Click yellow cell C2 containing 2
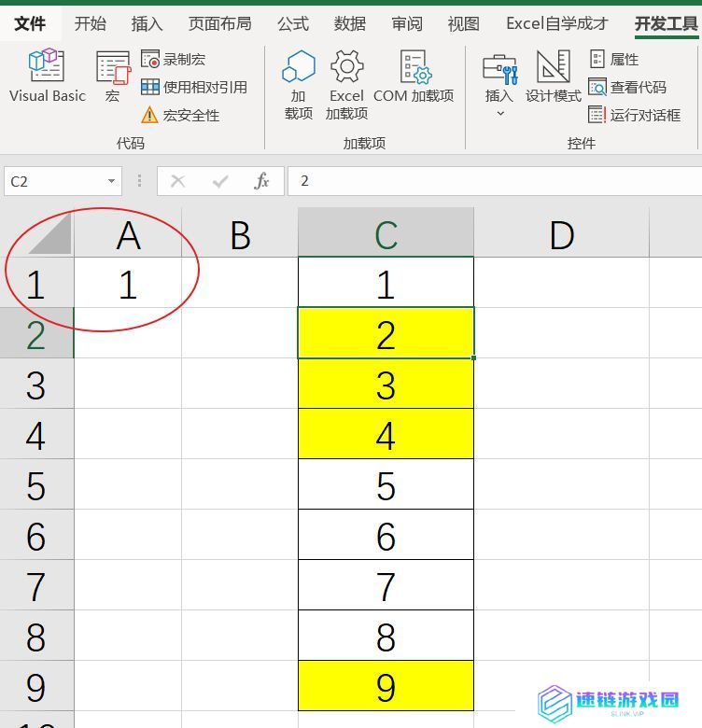This screenshot has width=702, height=728. tap(386, 332)
